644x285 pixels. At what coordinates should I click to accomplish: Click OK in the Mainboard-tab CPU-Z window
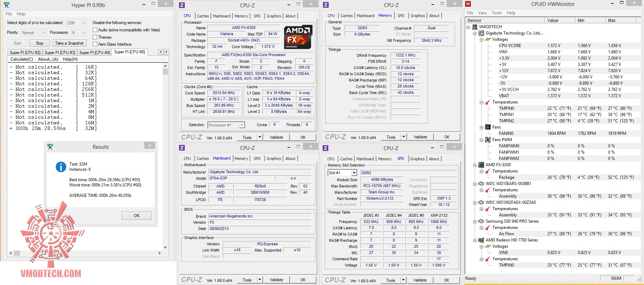click(303, 280)
